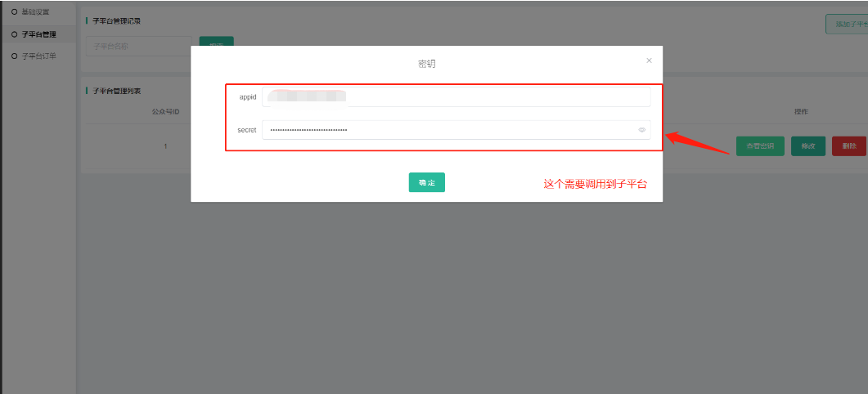
Task: Click the 密钥 dialog title
Action: (x=426, y=65)
